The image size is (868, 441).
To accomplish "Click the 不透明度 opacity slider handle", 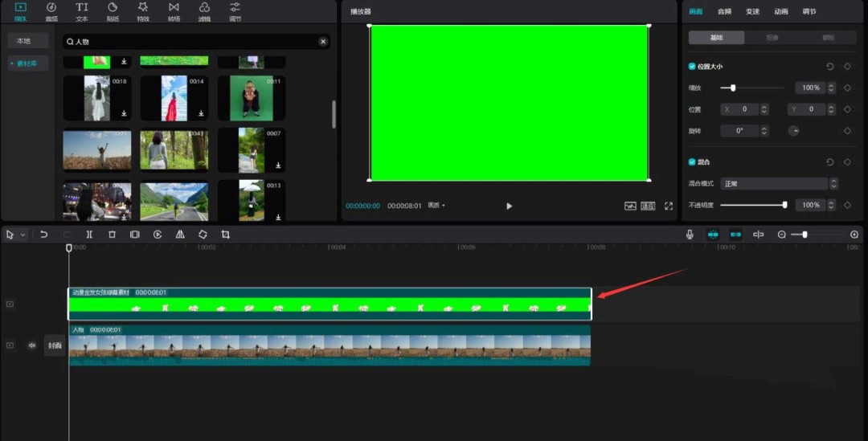I will point(784,205).
